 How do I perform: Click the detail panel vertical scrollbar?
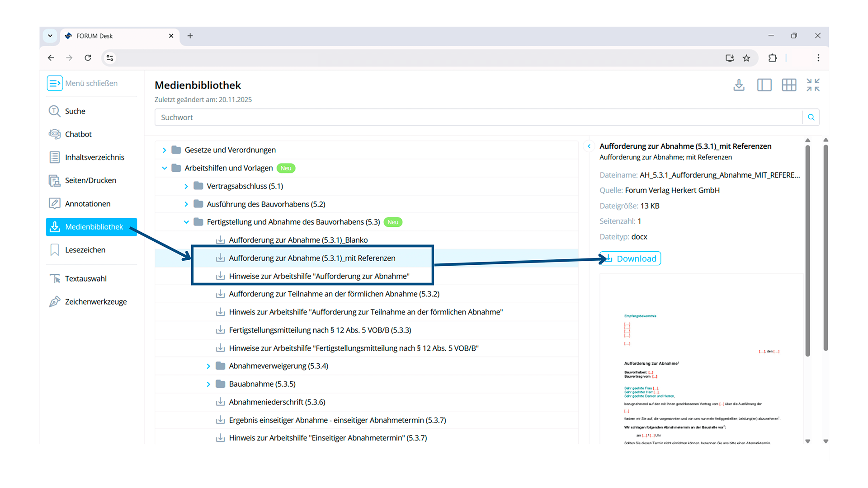(x=807, y=249)
